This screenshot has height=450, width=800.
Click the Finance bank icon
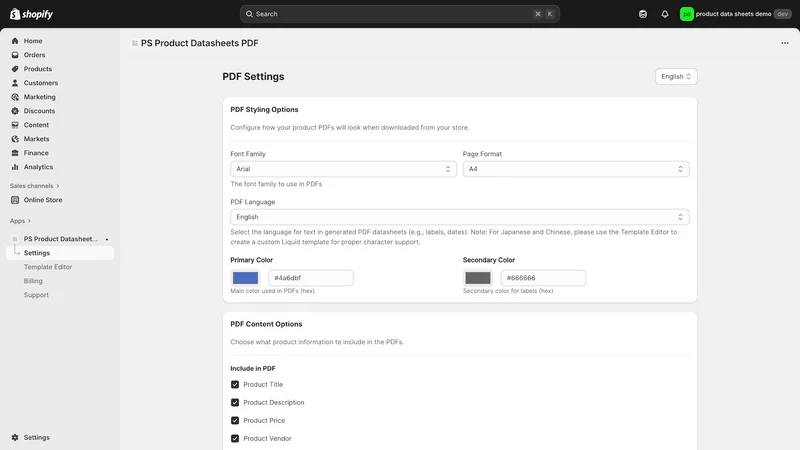(x=15, y=153)
